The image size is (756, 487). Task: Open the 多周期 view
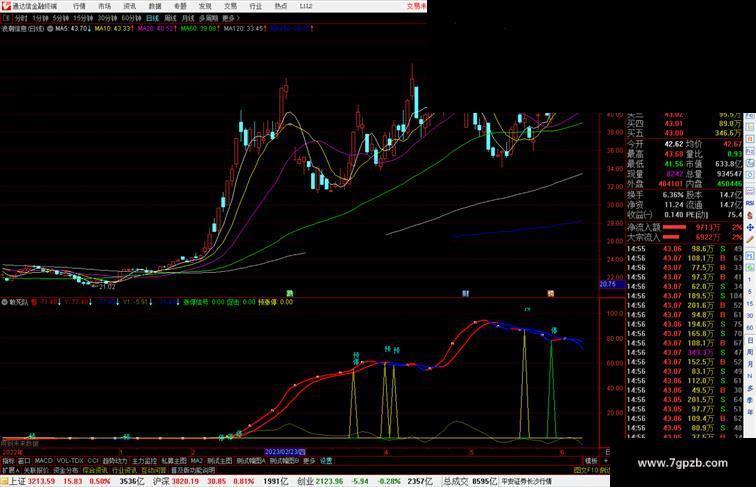[x=208, y=18]
